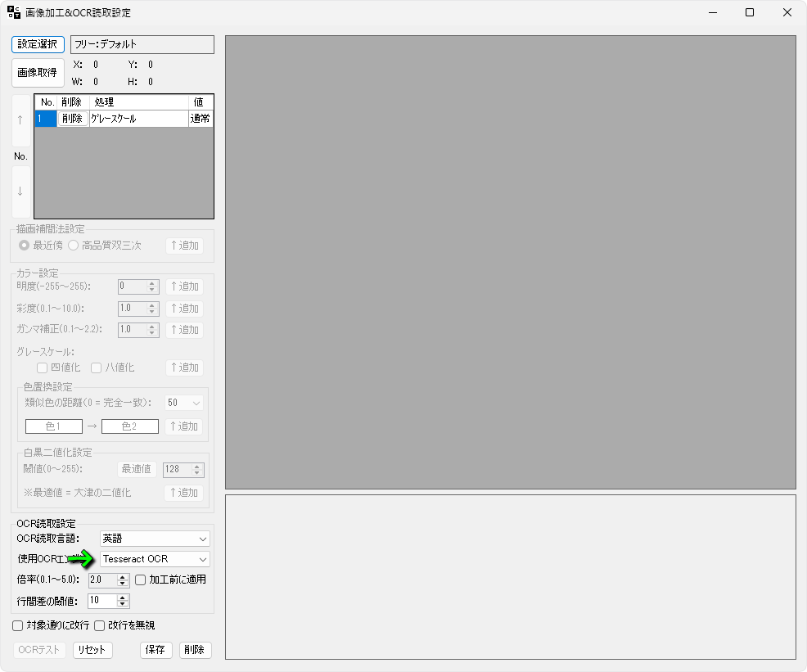Screen dimensions: 807x672
Task: Increment the 行間差の閾値 spinner
Action: tap(123, 597)
